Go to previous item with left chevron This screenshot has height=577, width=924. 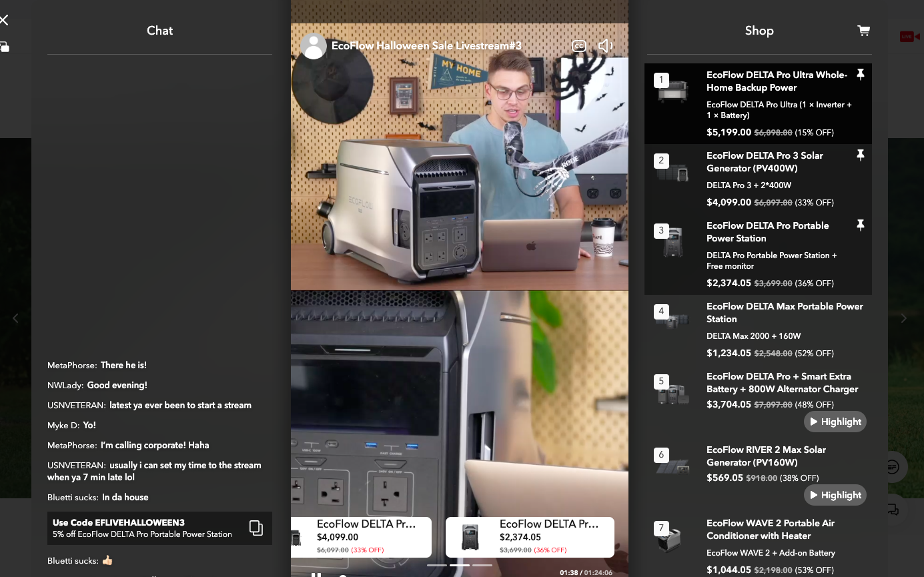coord(16,318)
